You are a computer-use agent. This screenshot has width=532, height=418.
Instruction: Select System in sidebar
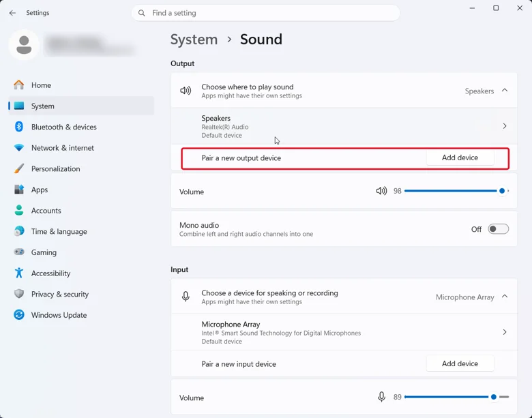(81, 106)
